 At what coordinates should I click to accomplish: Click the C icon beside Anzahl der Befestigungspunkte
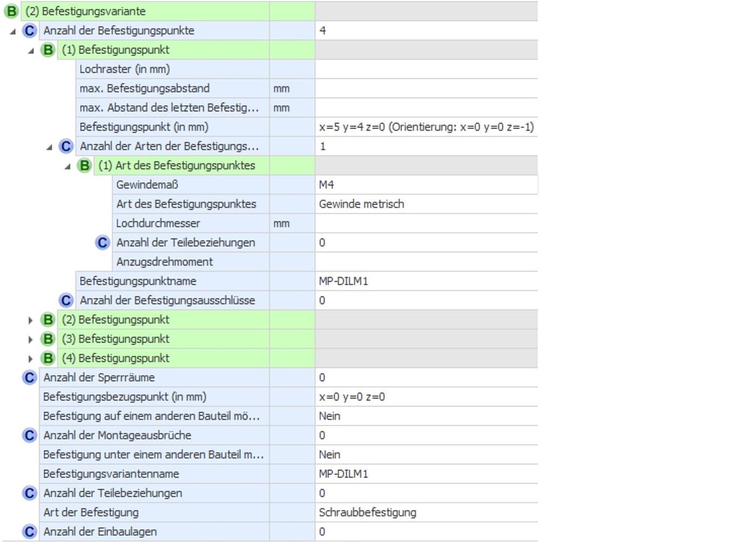click(x=30, y=30)
